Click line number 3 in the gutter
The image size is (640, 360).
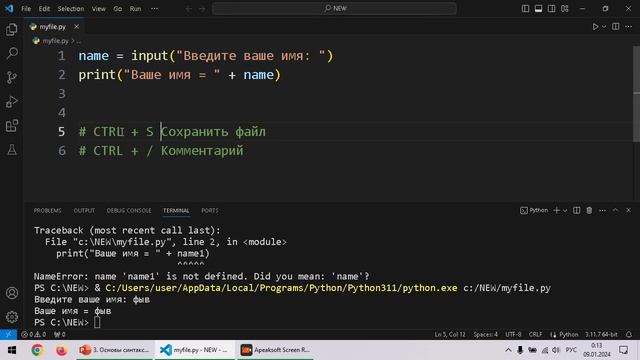62,93
